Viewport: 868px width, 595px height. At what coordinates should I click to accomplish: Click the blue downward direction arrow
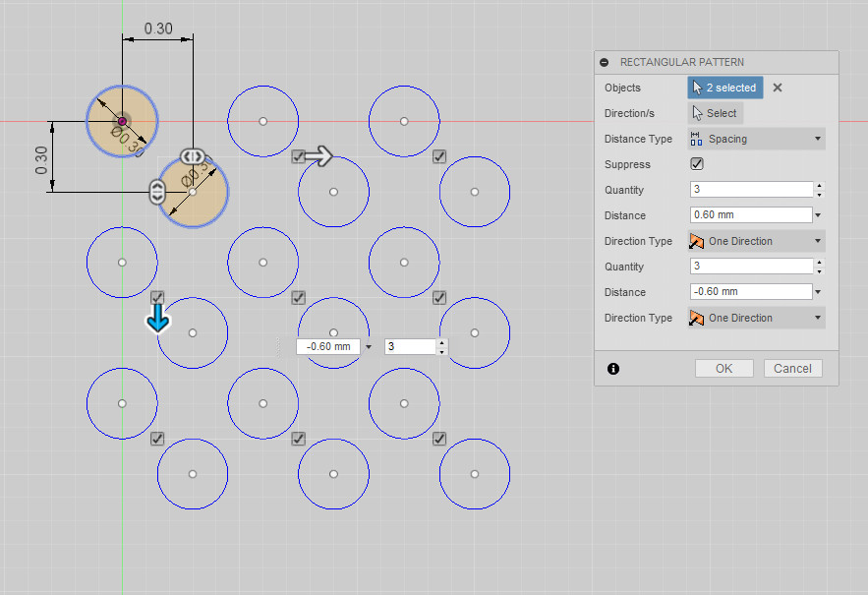click(157, 319)
